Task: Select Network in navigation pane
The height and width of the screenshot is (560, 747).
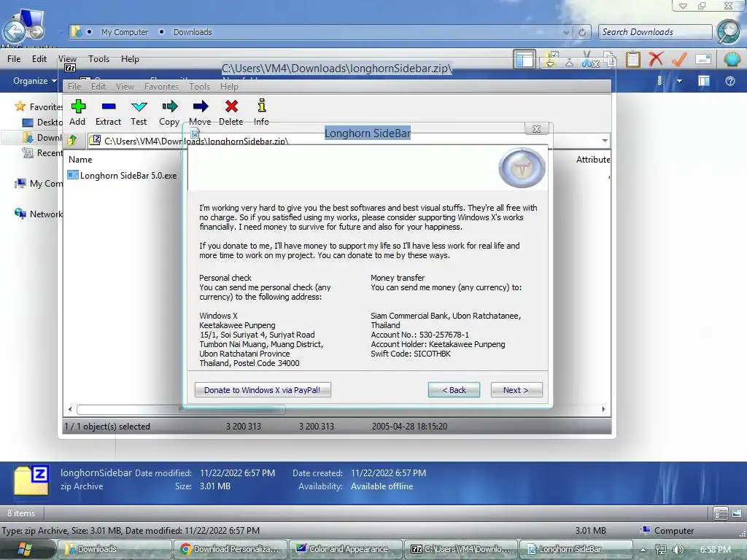Action: click(x=39, y=214)
